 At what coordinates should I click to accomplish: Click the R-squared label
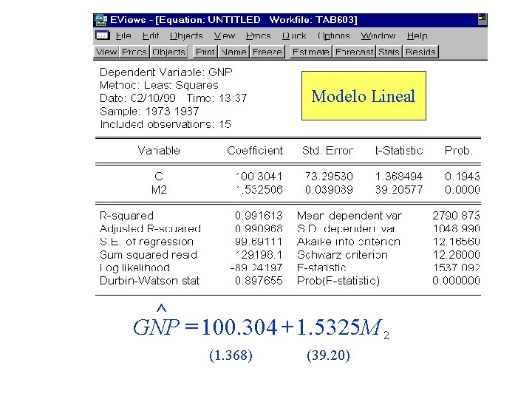tap(126, 216)
